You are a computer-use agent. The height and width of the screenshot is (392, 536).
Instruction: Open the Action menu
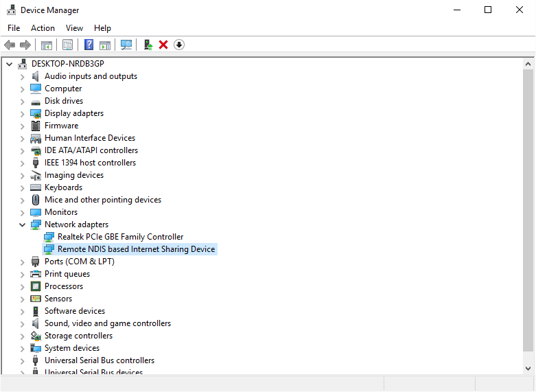click(x=43, y=28)
